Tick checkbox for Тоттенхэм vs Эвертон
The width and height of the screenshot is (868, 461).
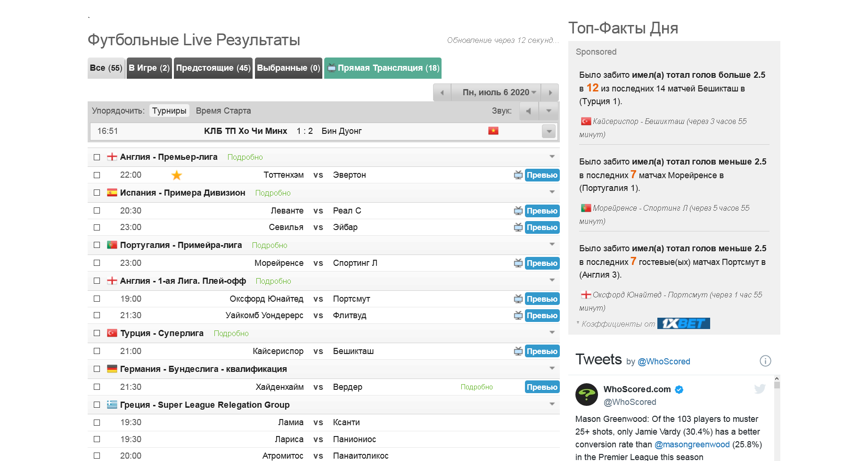point(97,175)
